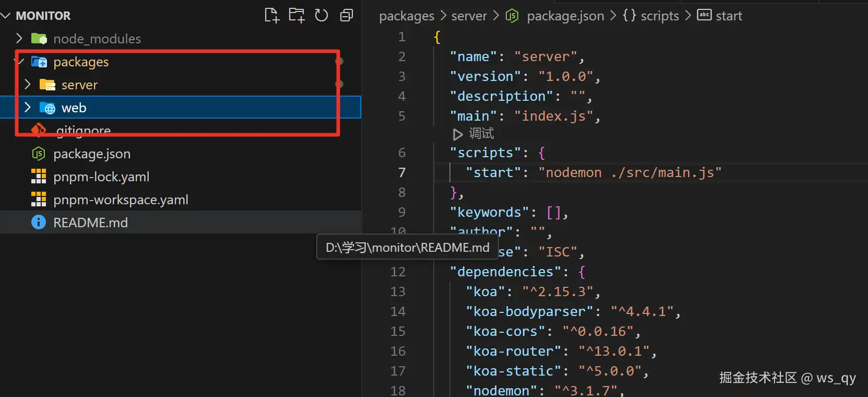Expand the node_modules folder chevron
Screen dimensions: 868x397
19,38
